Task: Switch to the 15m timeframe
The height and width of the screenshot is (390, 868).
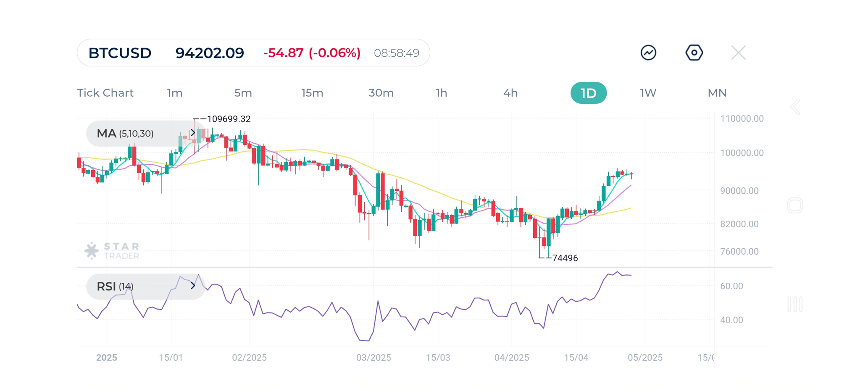Action: [312, 93]
